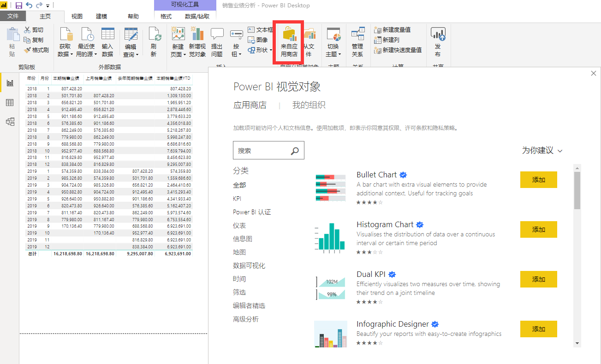Filter by the 高级分析 category
This screenshot has width=601, height=364.
pos(246,319)
